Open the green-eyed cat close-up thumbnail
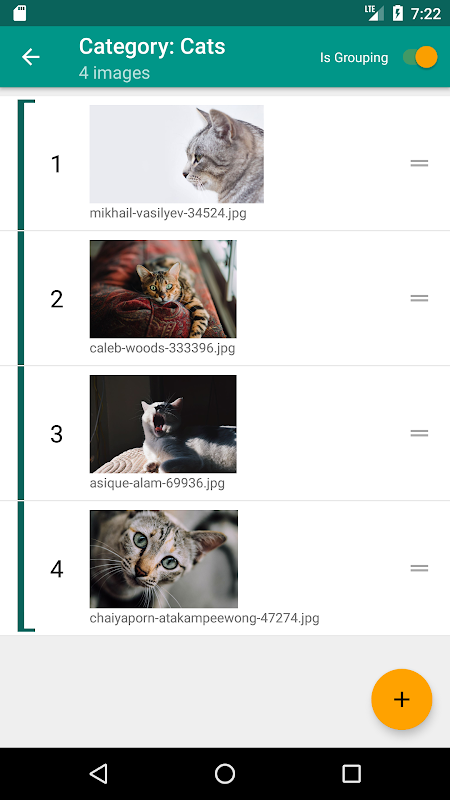Image resolution: width=450 pixels, height=800 pixels. point(164,559)
